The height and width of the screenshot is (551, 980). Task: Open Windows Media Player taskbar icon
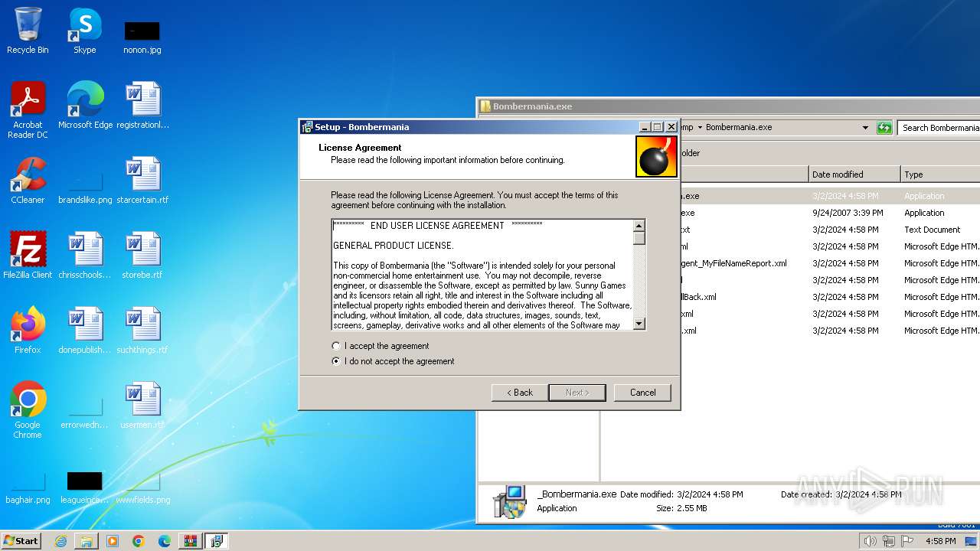pyautogui.click(x=113, y=541)
